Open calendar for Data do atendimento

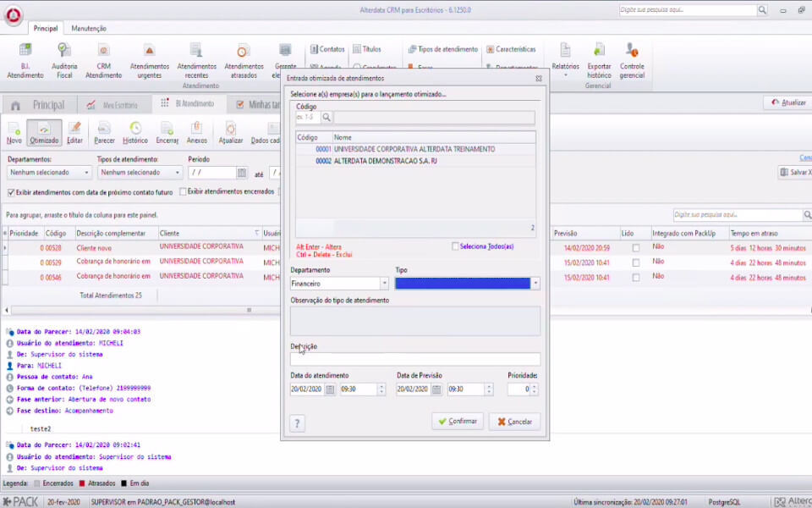click(x=330, y=389)
